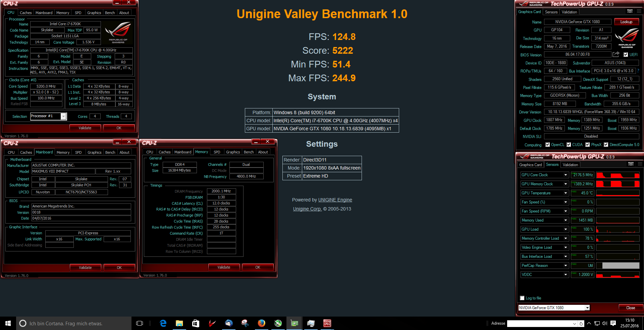Click the Close button in GPU-Z Sensors window

631,308
